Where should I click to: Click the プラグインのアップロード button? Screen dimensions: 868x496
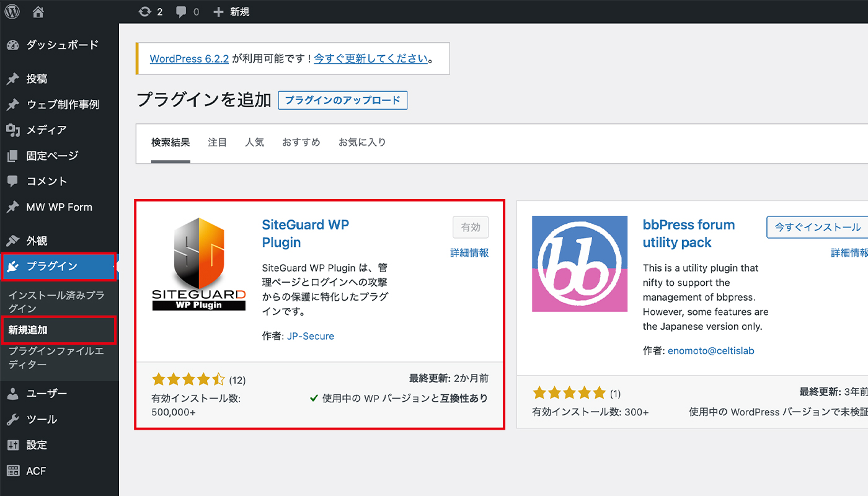pos(343,100)
